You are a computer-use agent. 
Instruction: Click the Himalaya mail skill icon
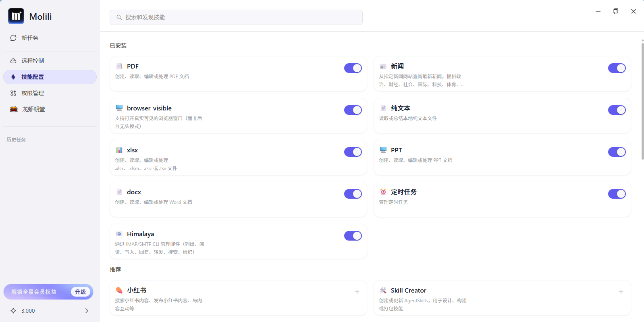coord(119,234)
